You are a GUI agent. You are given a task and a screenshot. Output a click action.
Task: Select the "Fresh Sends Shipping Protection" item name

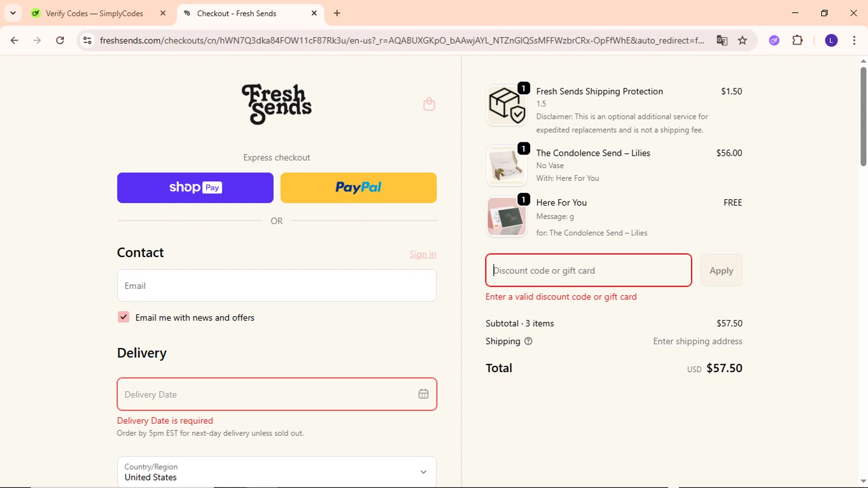coord(599,91)
